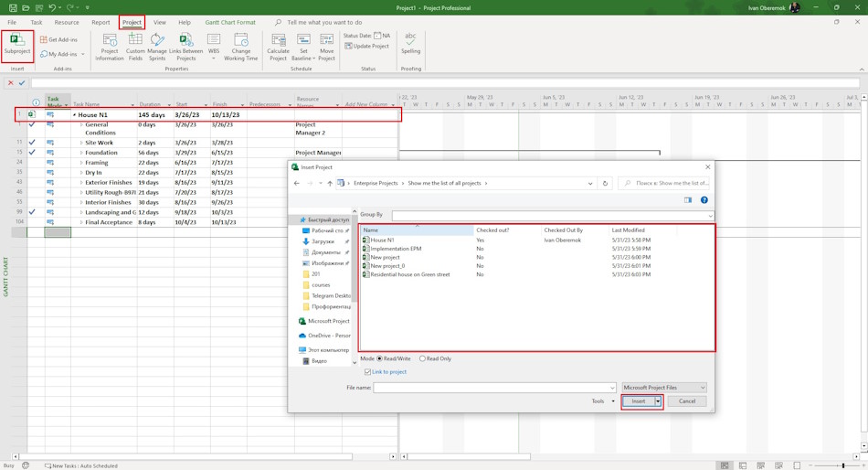Save using the quick access toolbar icon

pos(13,7)
